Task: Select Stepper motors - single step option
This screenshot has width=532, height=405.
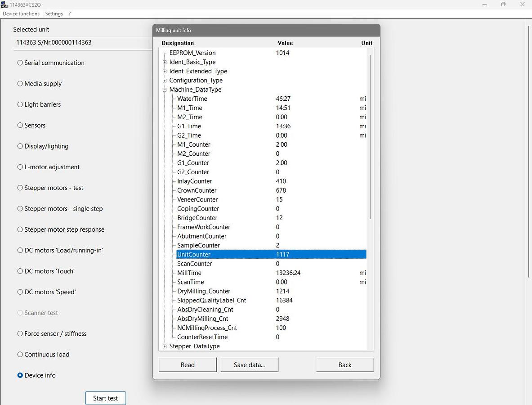Action: [60, 209]
